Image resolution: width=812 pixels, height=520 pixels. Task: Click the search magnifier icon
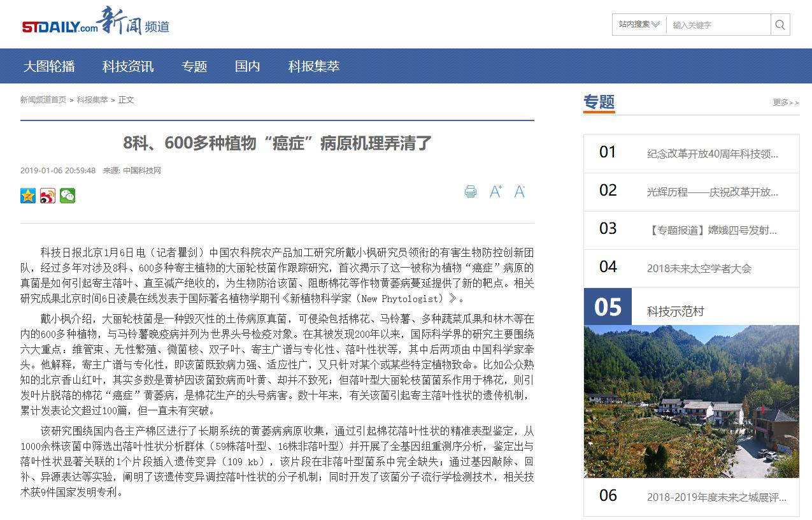point(780,25)
